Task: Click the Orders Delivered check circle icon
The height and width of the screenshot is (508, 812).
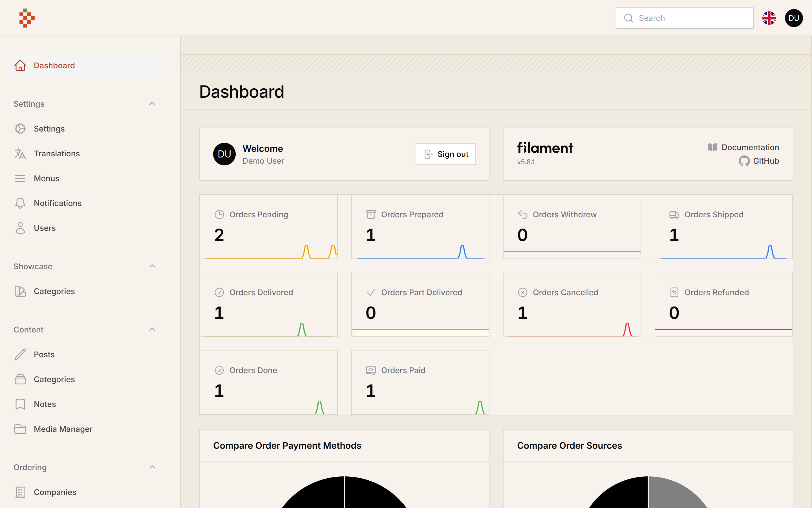Action: coord(219,292)
